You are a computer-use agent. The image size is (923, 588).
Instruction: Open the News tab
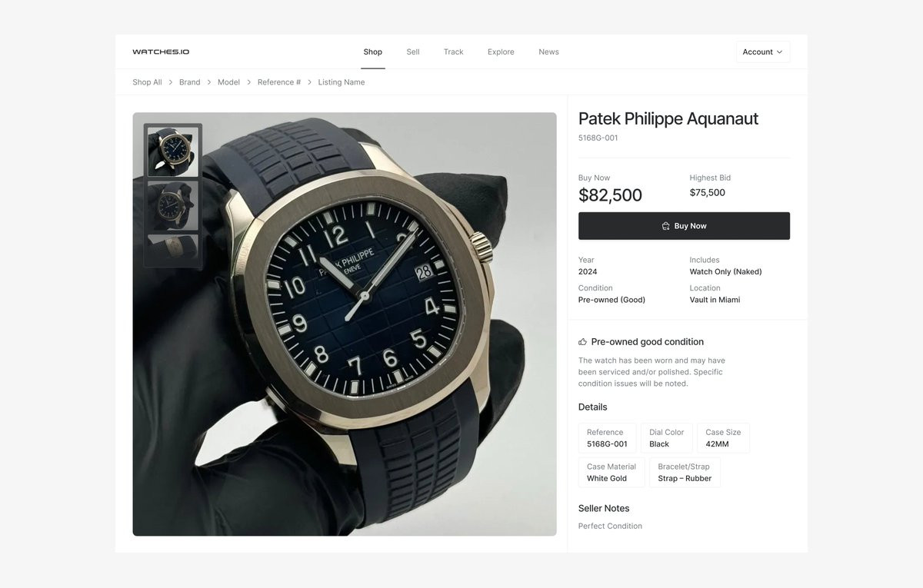548,51
